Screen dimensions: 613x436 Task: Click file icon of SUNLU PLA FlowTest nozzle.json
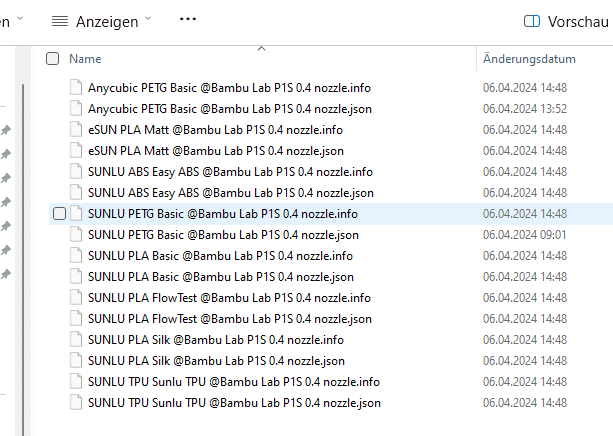(x=76, y=319)
